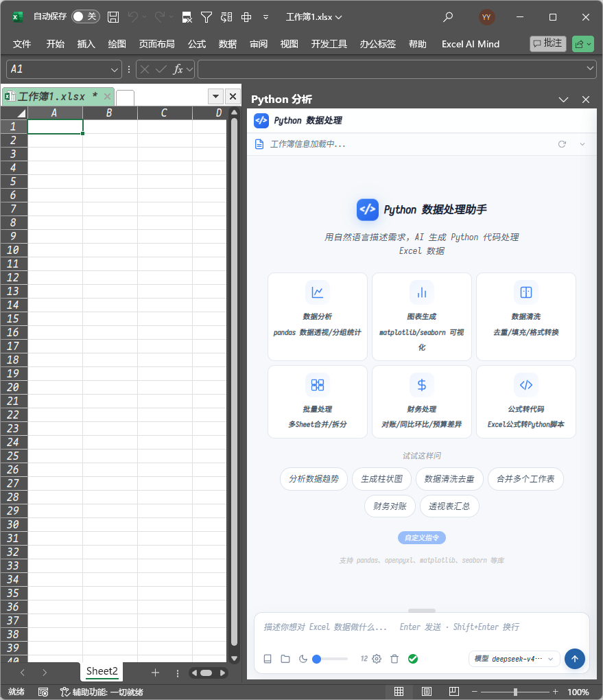Click the book icon in chat input
The width and height of the screenshot is (603, 700).
pyautogui.click(x=268, y=659)
